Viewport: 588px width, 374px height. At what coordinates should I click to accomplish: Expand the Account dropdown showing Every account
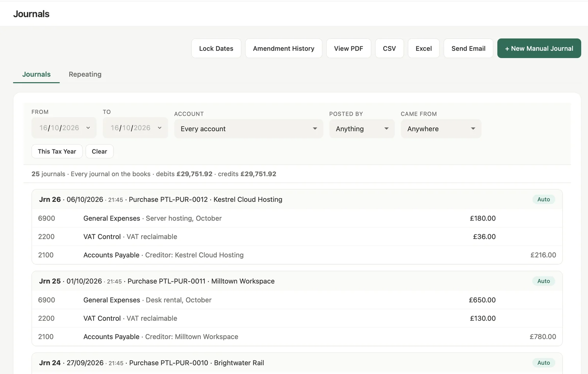(249, 129)
